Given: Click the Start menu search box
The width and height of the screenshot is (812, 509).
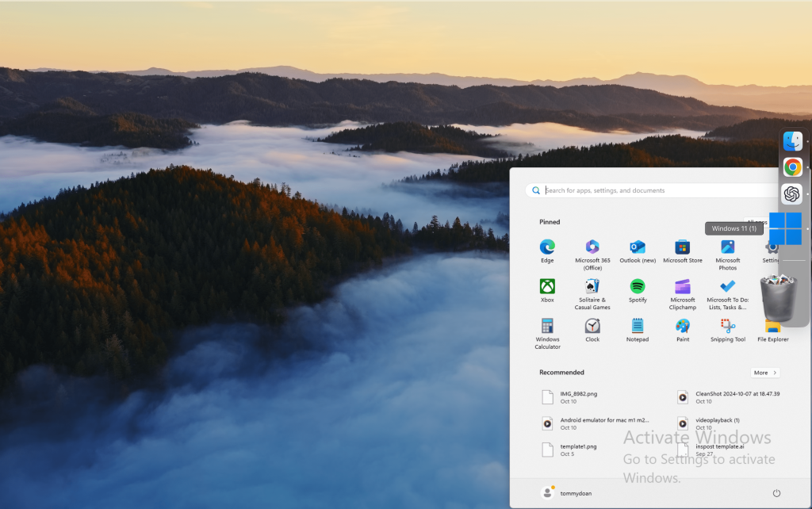Looking at the screenshot, I should pyautogui.click(x=650, y=190).
